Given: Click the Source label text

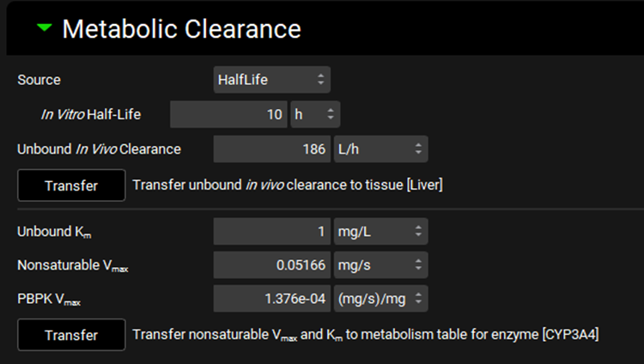Looking at the screenshot, I should coord(39,80).
